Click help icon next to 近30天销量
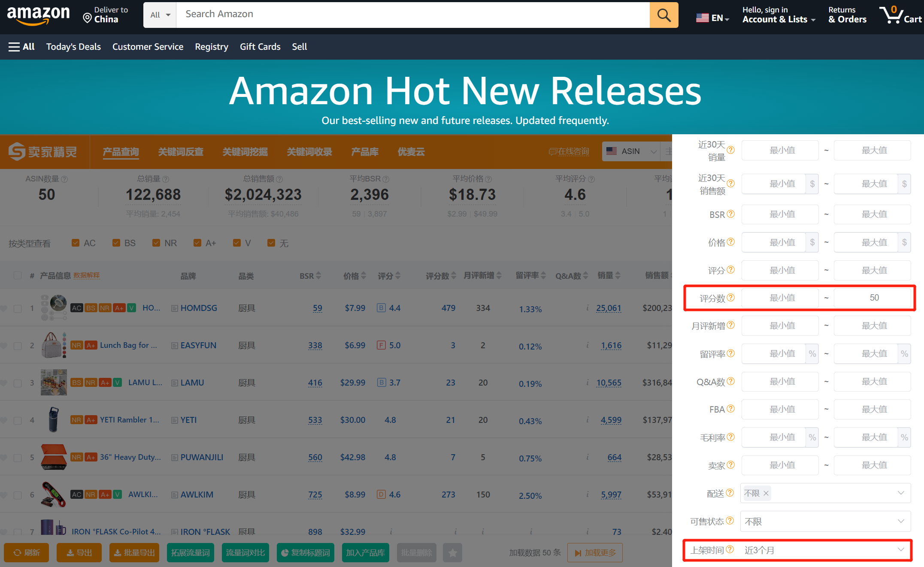This screenshot has width=924, height=567. pos(730,150)
